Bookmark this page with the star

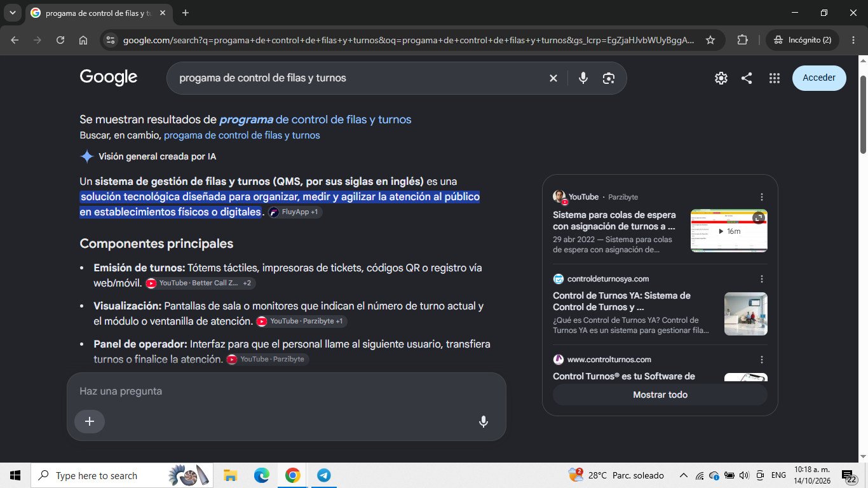710,40
